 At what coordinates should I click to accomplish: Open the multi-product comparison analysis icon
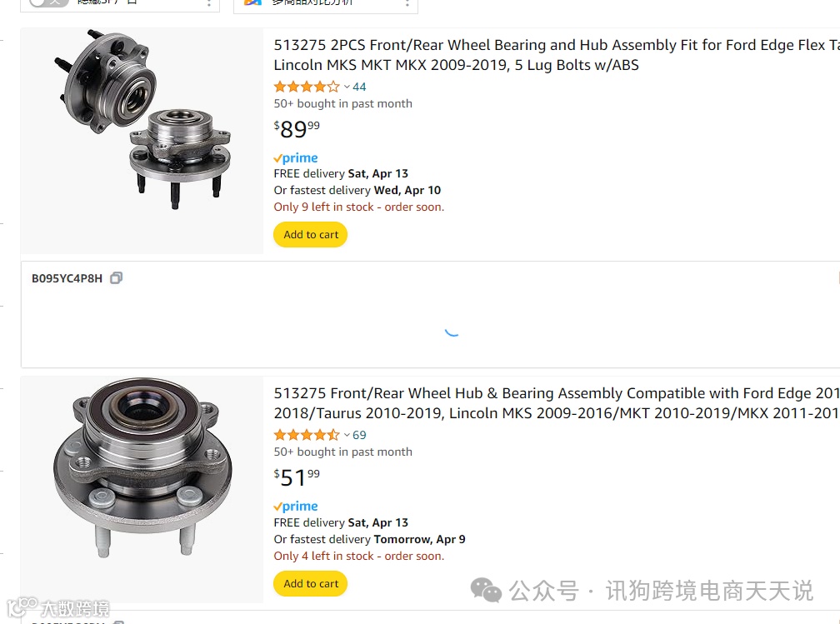pos(252,2)
